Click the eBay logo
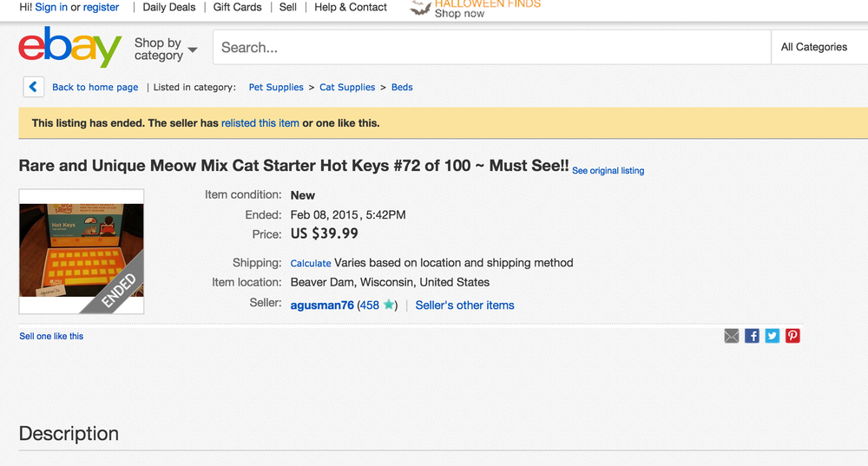 point(69,47)
